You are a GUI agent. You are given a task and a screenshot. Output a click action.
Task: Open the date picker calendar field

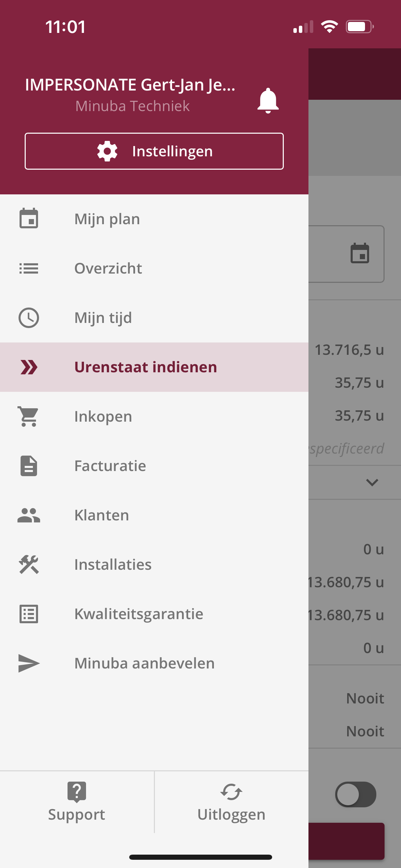pyautogui.click(x=346, y=254)
